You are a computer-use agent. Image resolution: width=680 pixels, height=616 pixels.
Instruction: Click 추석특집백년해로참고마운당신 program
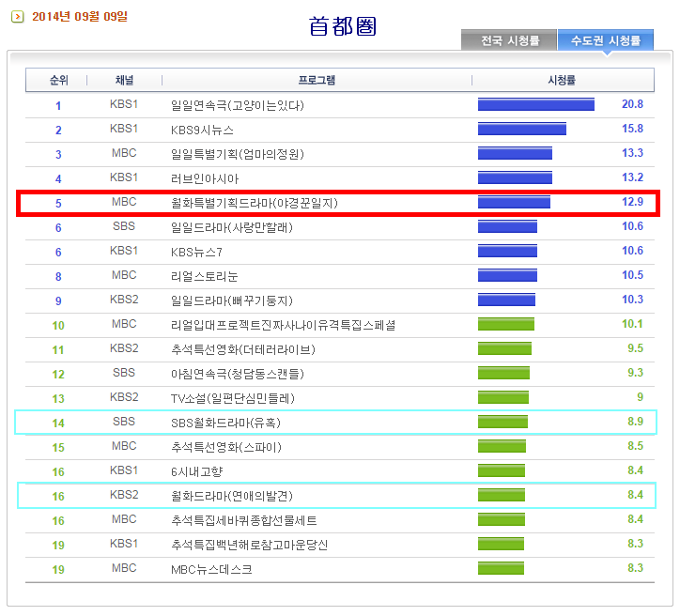(249, 545)
